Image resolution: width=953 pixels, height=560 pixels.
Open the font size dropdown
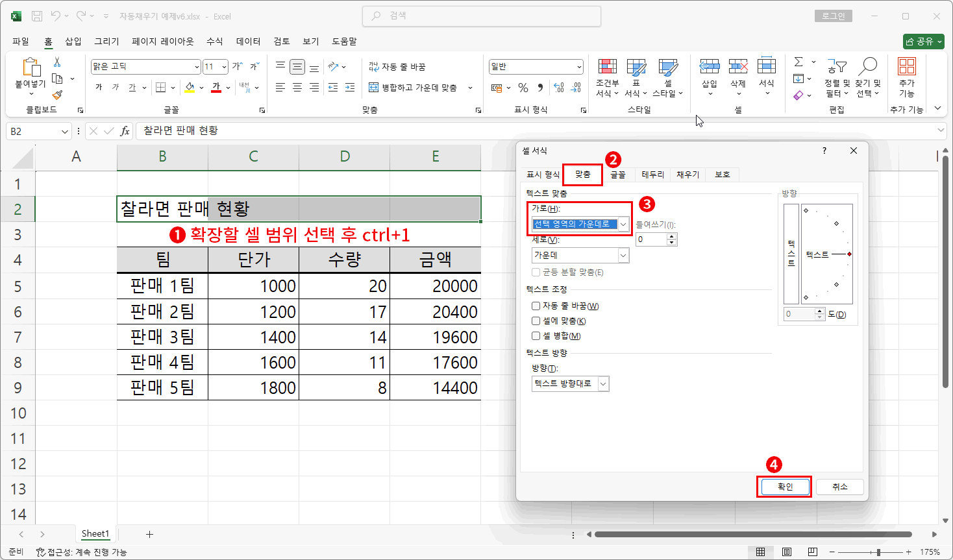click(224, 67)
